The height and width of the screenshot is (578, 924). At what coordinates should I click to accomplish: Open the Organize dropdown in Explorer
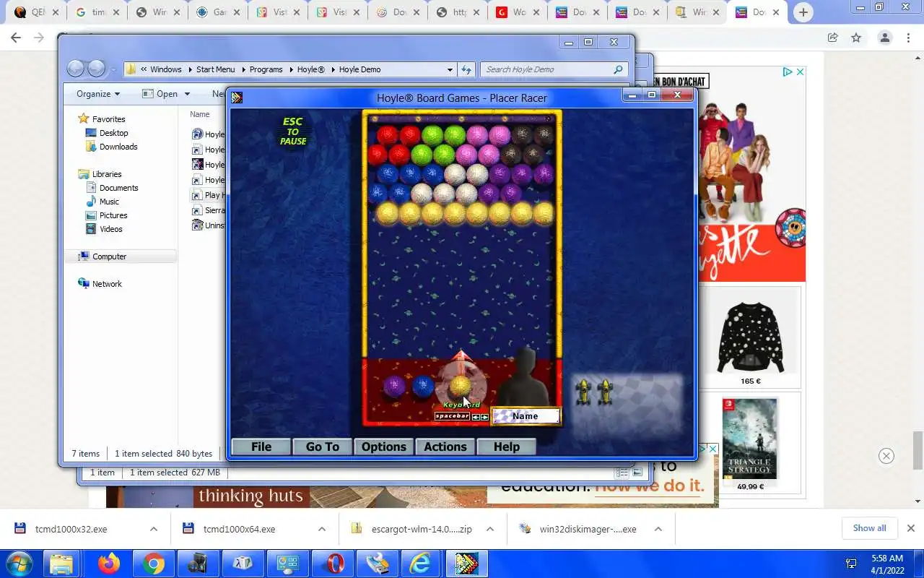coord(98,94)
